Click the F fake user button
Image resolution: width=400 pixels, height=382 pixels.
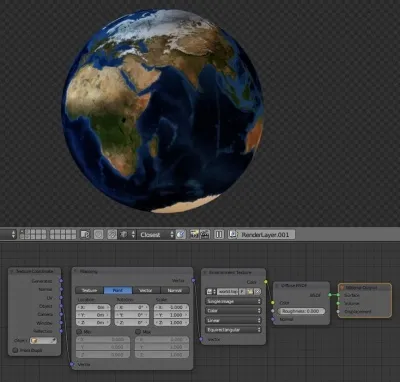tap(242, 292)
